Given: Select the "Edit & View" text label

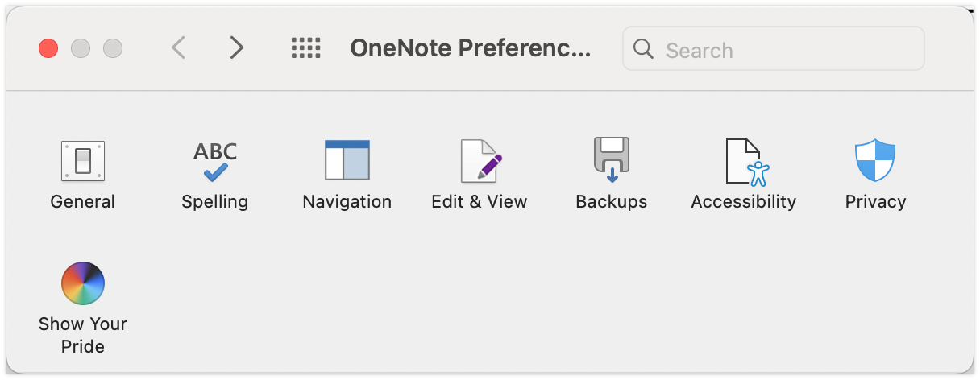Looking at the screenshot, I should (480, 201).
